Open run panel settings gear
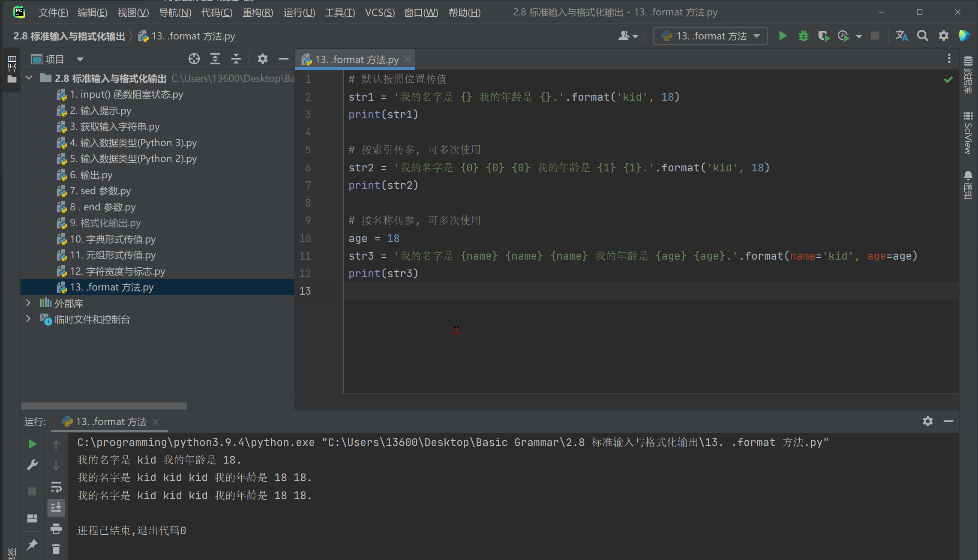The image size is (978, 560). coord(928,421)
